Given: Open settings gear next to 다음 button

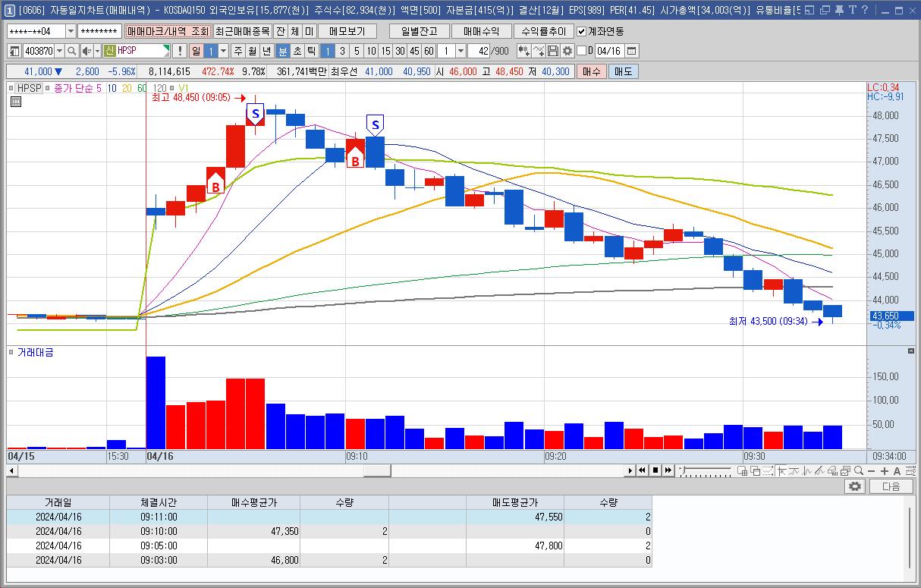Looking at the screenshot, I should pos(856,487).
